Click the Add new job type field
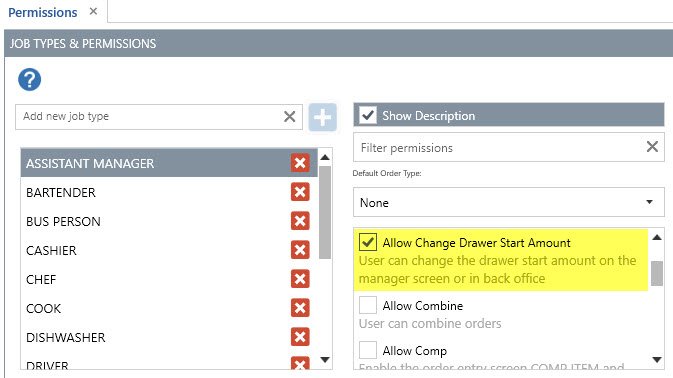The image size is (673, 378). click(x=148, y=117)
